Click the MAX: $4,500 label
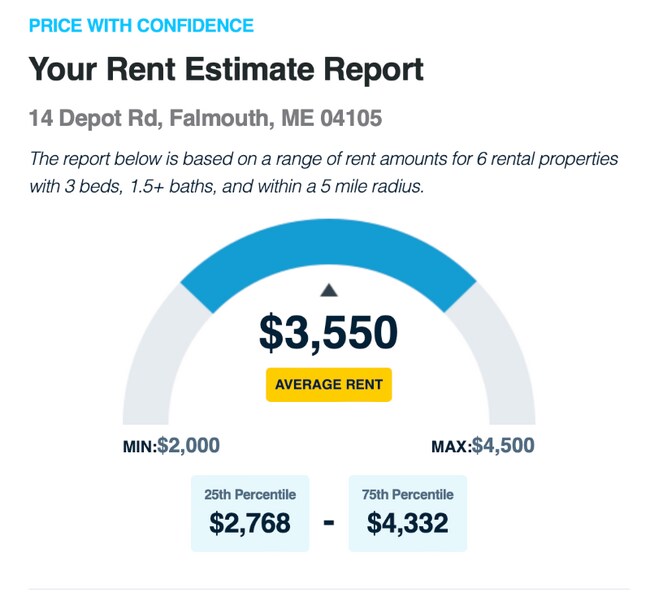650x592 pixels. [483, 446]
